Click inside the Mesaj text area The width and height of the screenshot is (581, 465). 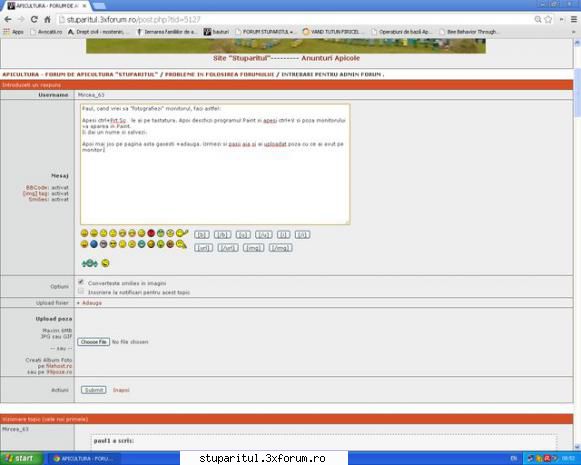click(x=215, y=164)
